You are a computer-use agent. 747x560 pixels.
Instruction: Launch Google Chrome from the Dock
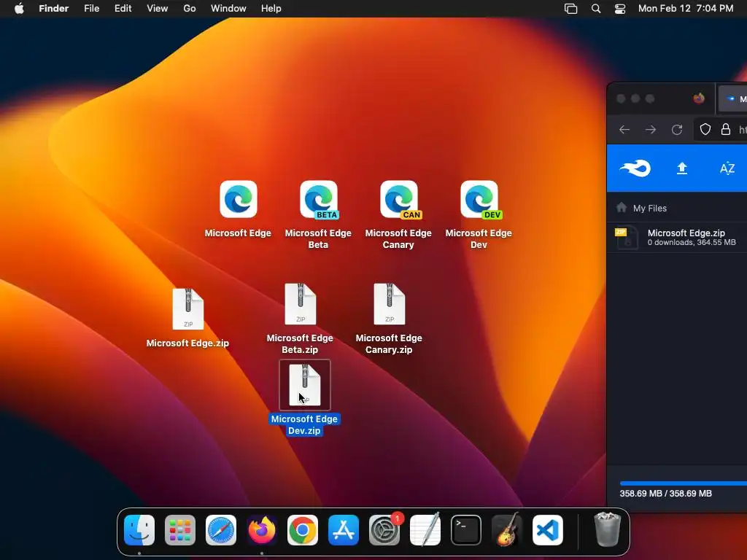pyautogui.click(x=303, y=530)
